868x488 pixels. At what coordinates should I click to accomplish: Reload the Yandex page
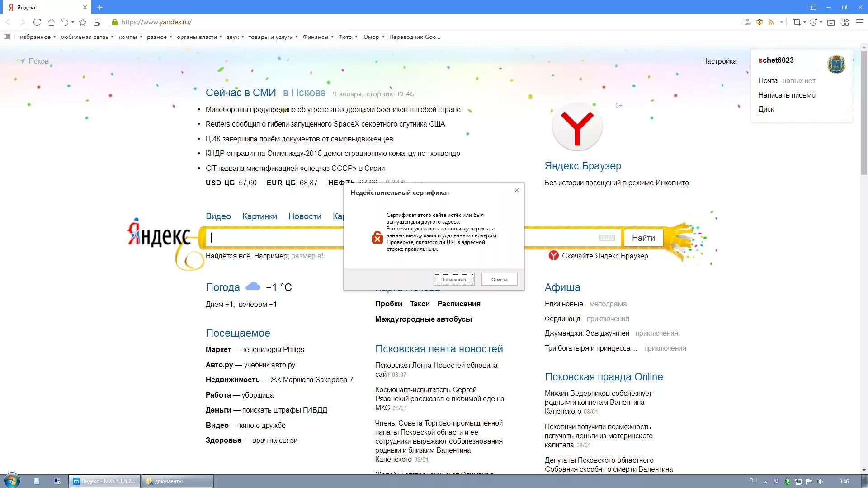[x=37, y=22]
